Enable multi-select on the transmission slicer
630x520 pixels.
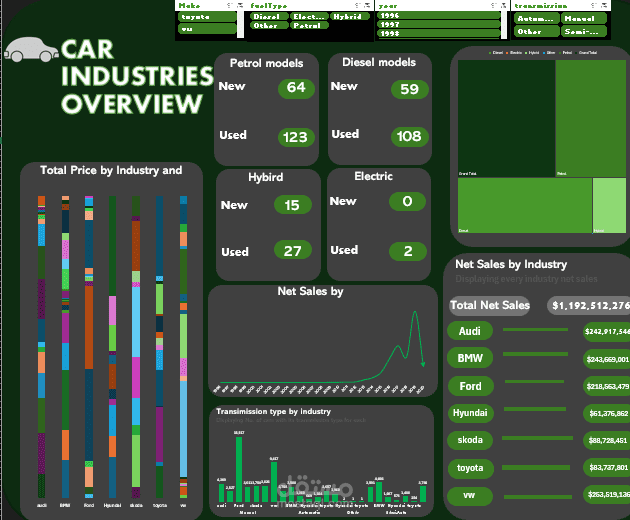pos(594,5)
